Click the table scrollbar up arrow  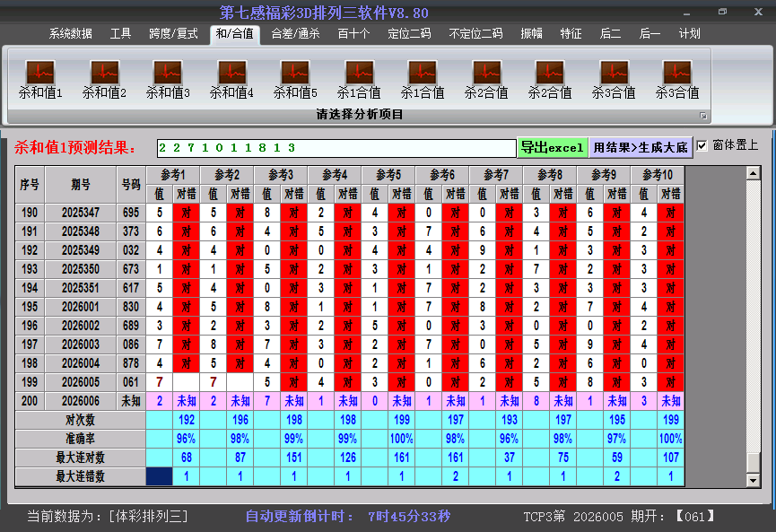tap(754, 173)
